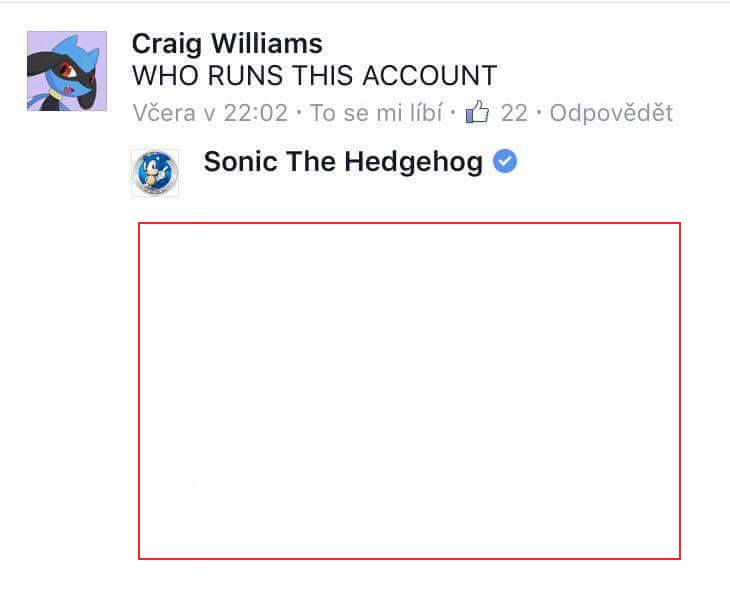Viewport: 730px width, 596px height.
Task: Like the comment via "To se mi líbí"
Action: [376, 113]
